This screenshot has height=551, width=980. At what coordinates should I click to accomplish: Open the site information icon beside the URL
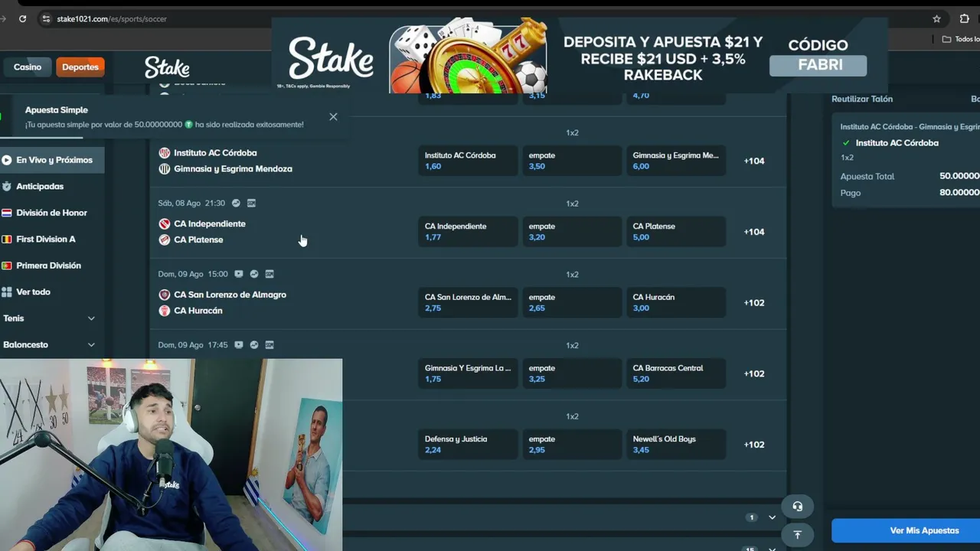46,18
